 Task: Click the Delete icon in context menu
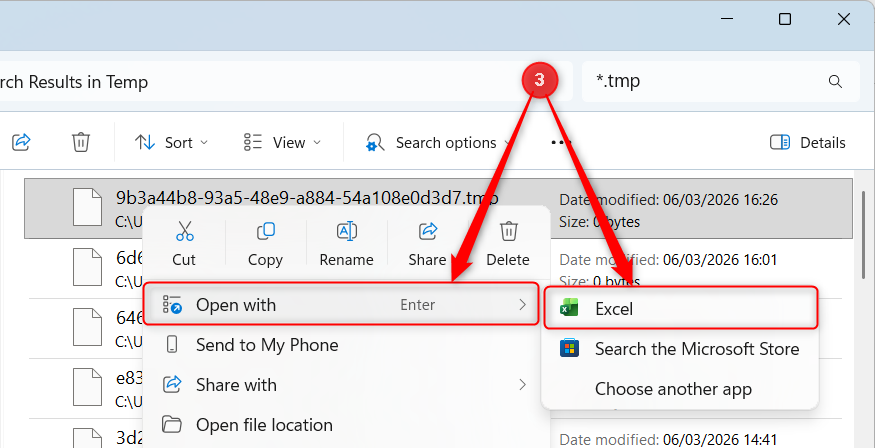click(508, 231)
